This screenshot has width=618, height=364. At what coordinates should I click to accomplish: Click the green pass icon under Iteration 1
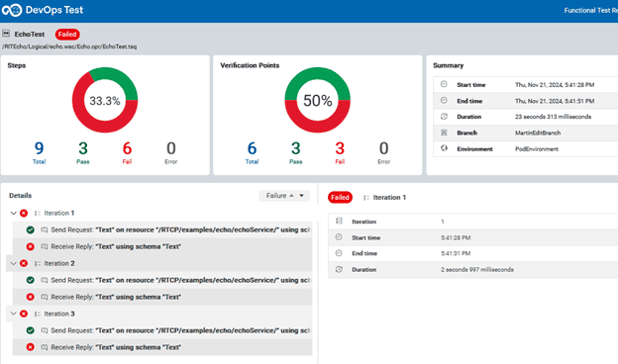pos(31,229)
